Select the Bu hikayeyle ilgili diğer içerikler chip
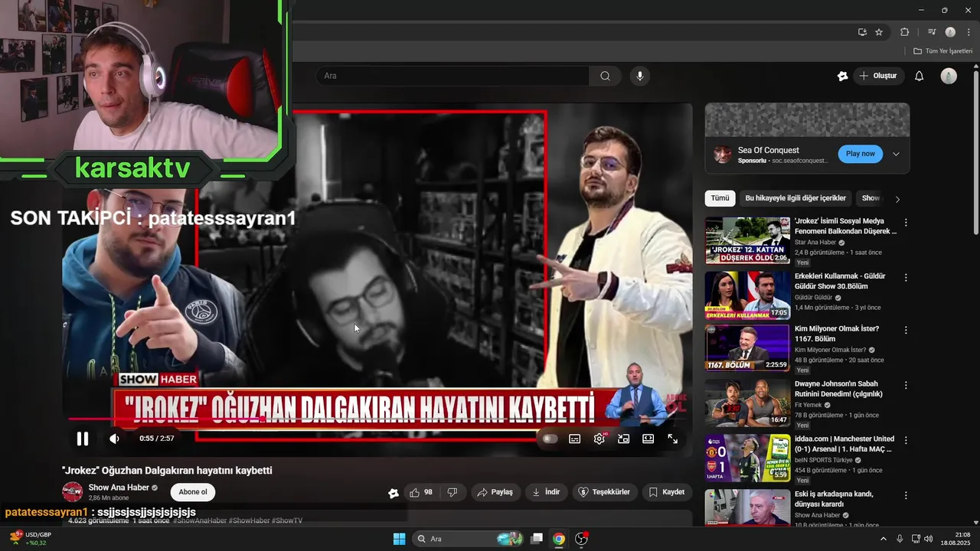Image resolution: width=980 pixels, height=551 pixels. [x=795, y=198]
